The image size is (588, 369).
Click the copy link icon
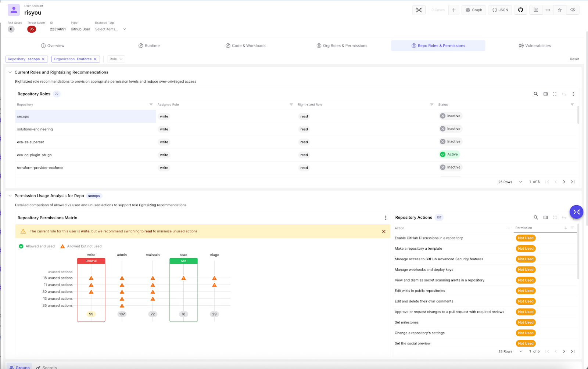point(548,10)
